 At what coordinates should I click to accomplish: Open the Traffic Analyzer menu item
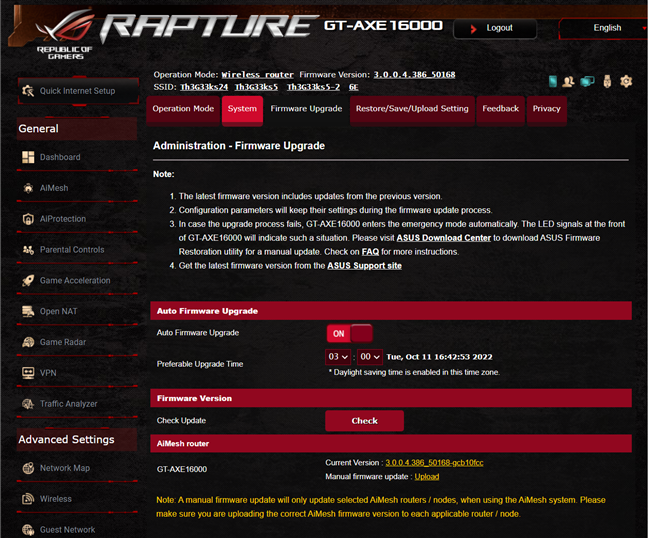(77, 404)
